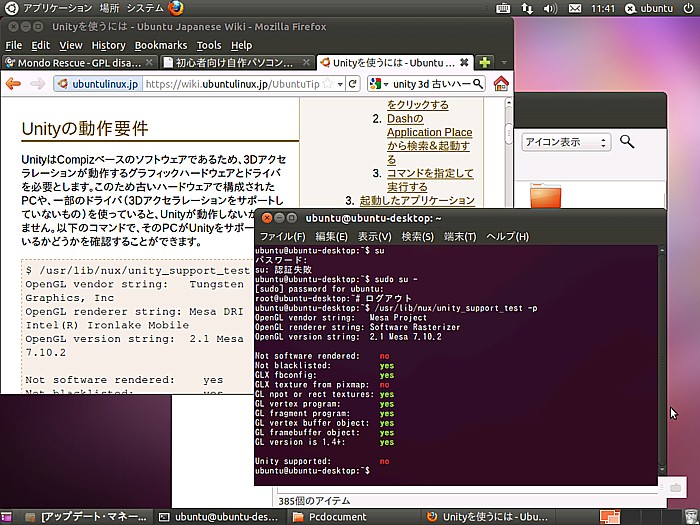Open terminal 編集(E) menu
The height and width of the screenshot is (525, 700).
point(331,236)
